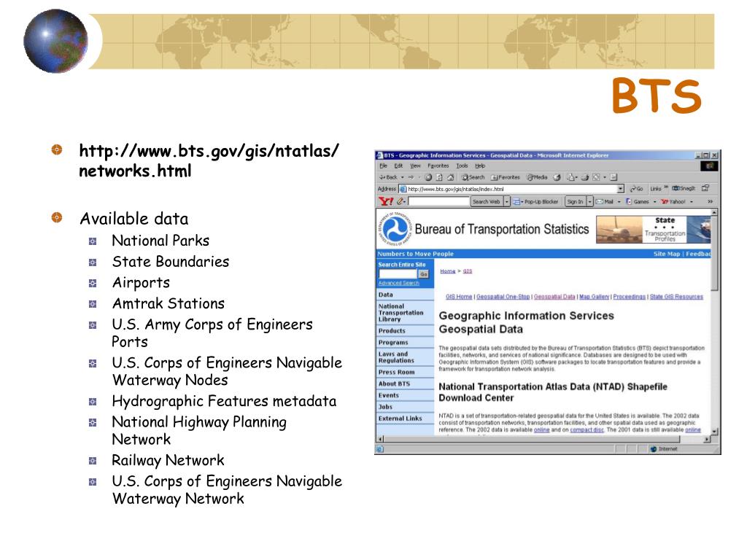This screenshot has width=747, height=560.
Task: Print the page using the printer icon
Action: [584, 177]
